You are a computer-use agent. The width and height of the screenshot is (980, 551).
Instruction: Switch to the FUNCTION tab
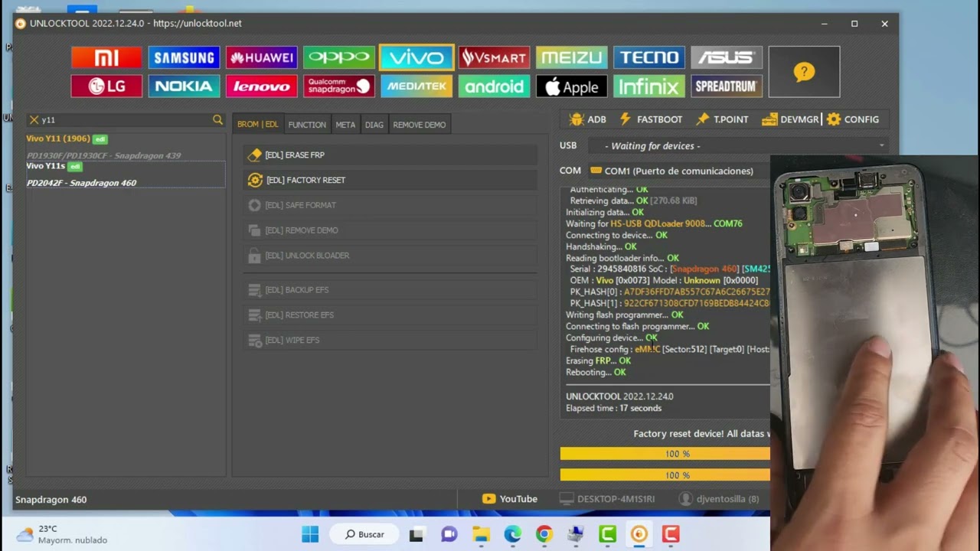307,125
